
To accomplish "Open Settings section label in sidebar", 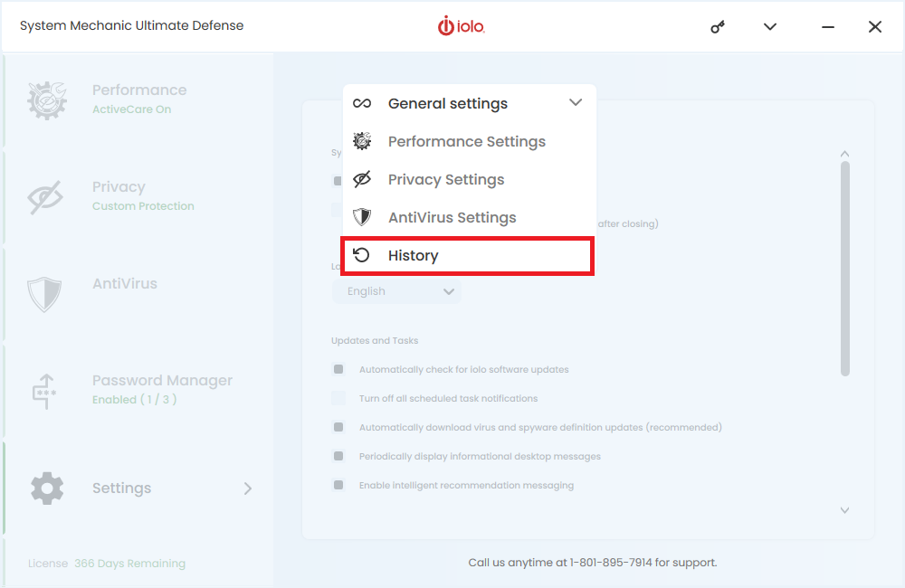I will [x=122, y=488].
